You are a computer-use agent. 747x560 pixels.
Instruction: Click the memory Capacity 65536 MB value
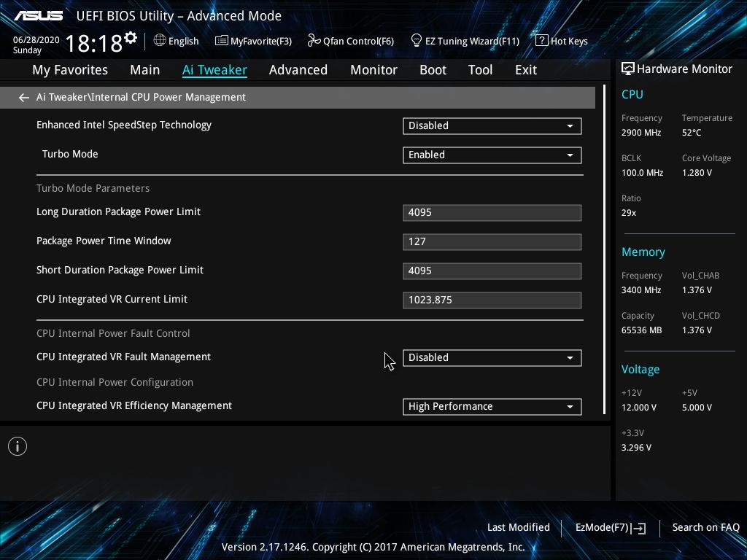641,330
